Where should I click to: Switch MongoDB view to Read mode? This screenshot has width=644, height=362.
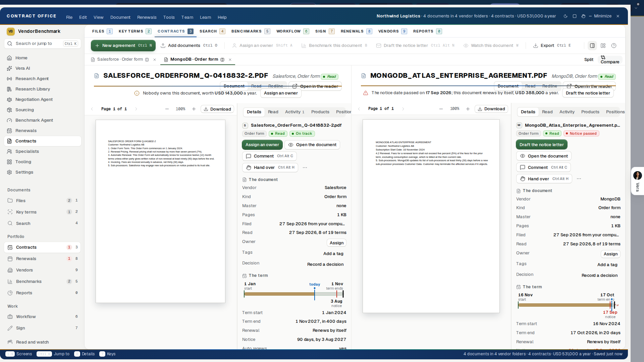point(530,86)
